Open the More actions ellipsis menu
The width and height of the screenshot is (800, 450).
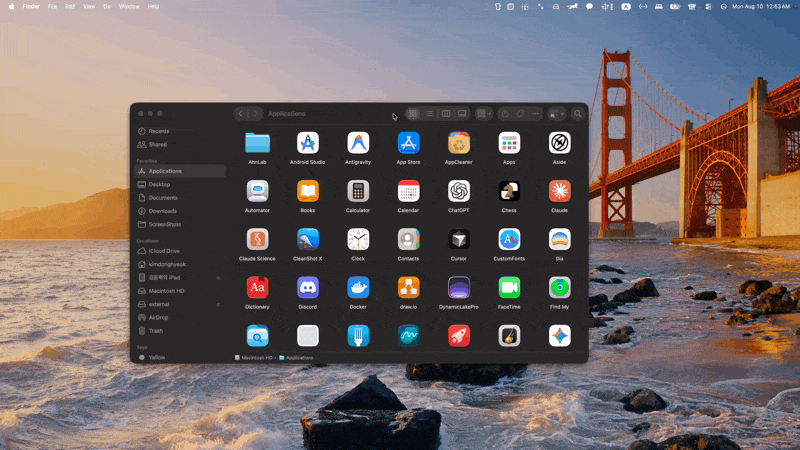coord(535,113)
